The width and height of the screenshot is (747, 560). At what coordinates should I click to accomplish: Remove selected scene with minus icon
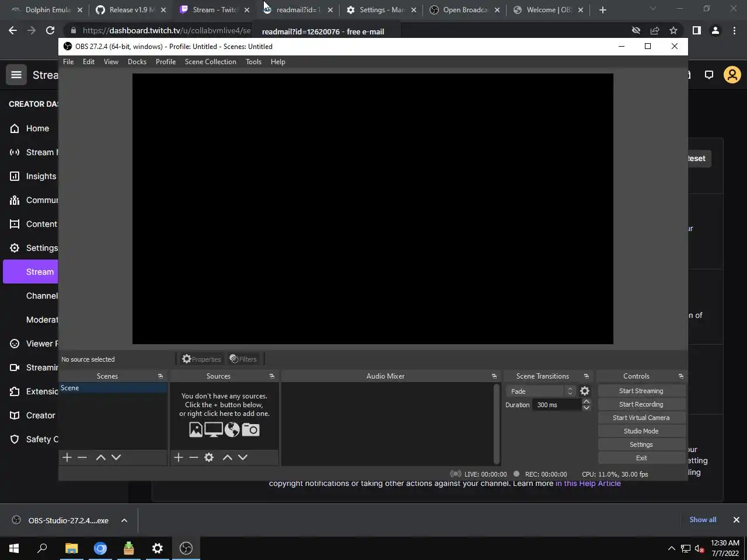(82, 457)
